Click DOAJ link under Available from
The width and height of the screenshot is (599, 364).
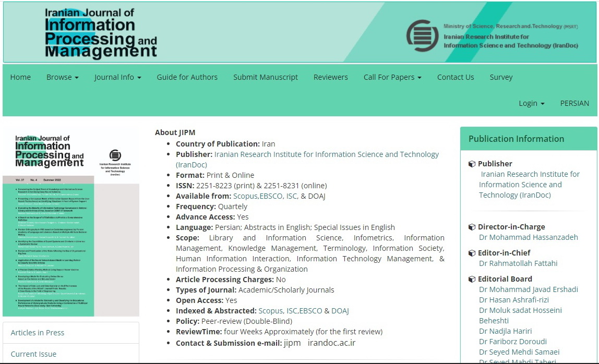tap(317, 196)
